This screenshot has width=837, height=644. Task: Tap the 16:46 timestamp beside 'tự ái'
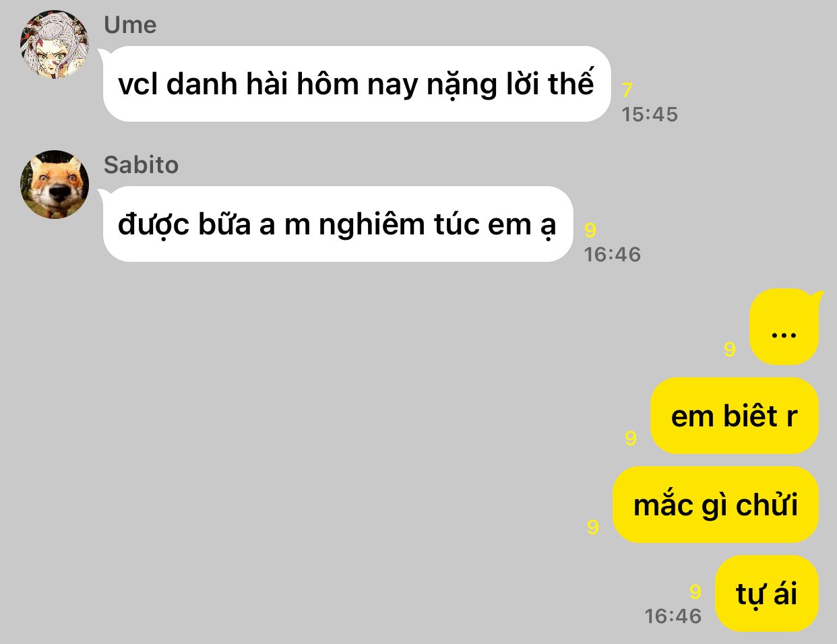click(x=673, y=616)
